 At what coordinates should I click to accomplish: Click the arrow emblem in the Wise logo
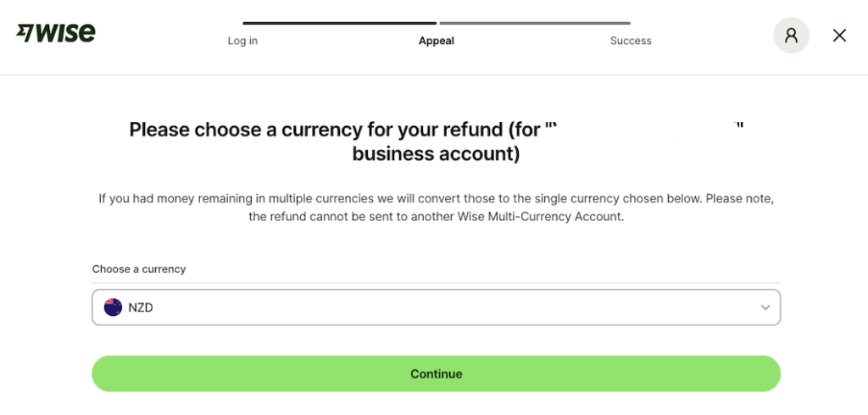pos(25,33)
